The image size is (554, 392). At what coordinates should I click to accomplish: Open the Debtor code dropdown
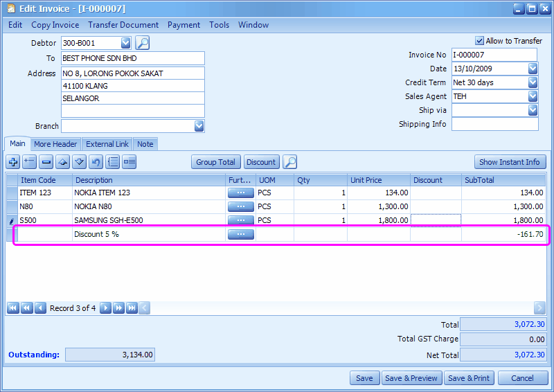pos(125,43)
